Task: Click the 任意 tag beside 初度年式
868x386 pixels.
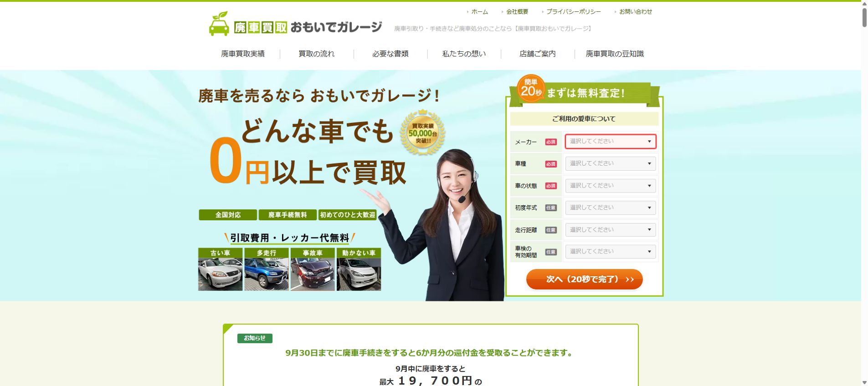Action: click(551, 208)
